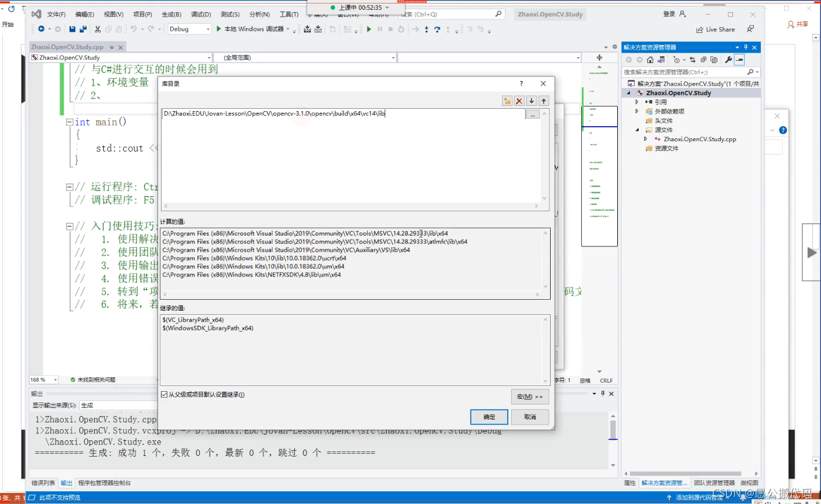Select the 资源文件 folder
Viewport: 821px width, 504px height.
tap(666, 148)
